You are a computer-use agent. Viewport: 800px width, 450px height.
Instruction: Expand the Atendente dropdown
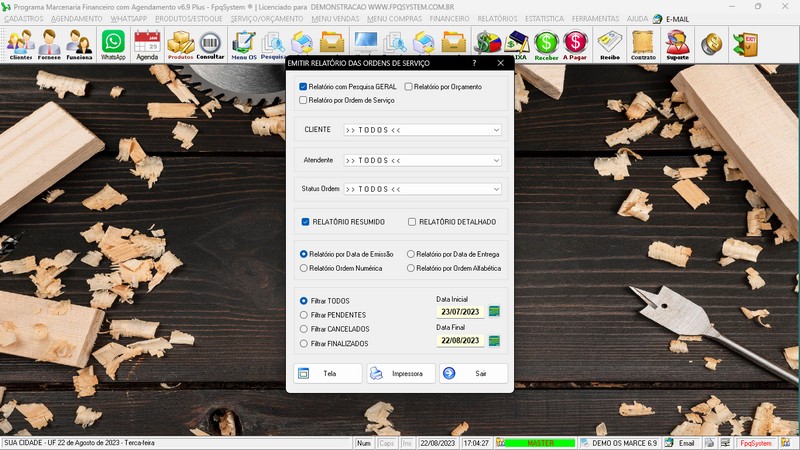[x=496, y=160]
